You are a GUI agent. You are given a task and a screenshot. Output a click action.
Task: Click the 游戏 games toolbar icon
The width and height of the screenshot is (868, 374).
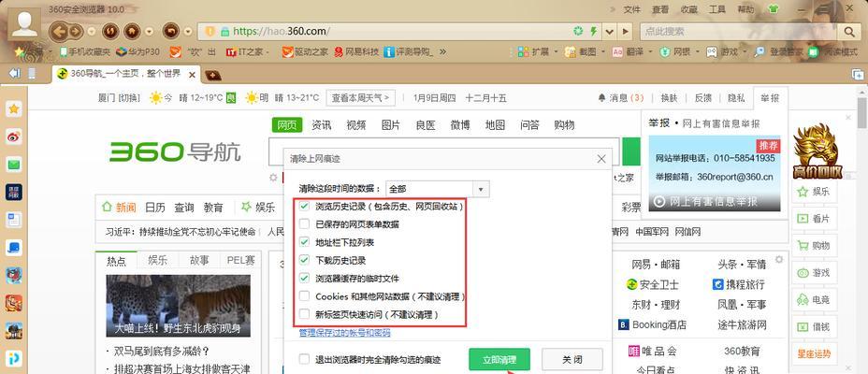pos(712,51)
